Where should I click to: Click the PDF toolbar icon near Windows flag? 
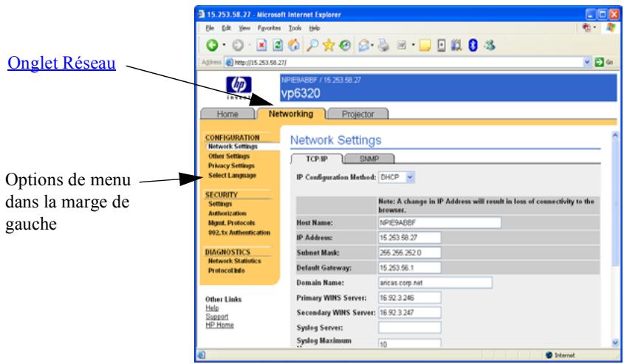586,27
